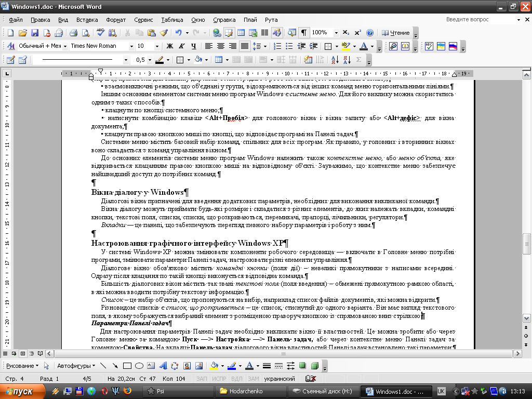Screen dimensions: 532x399
Task: Apply the yellow text highlight color
Action: tap(345, 46)
